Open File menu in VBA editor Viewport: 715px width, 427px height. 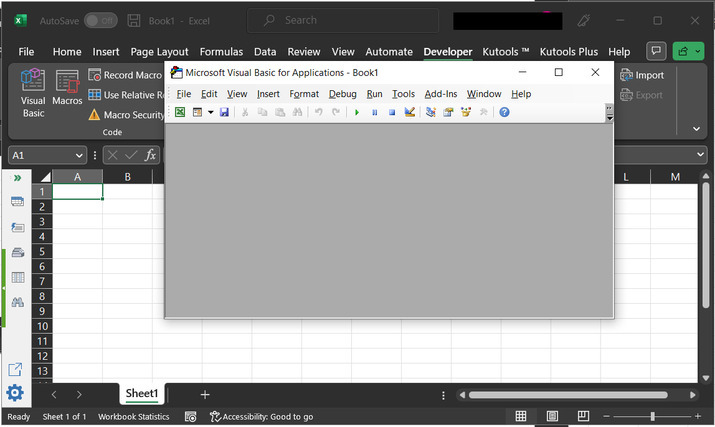[184, 94]
